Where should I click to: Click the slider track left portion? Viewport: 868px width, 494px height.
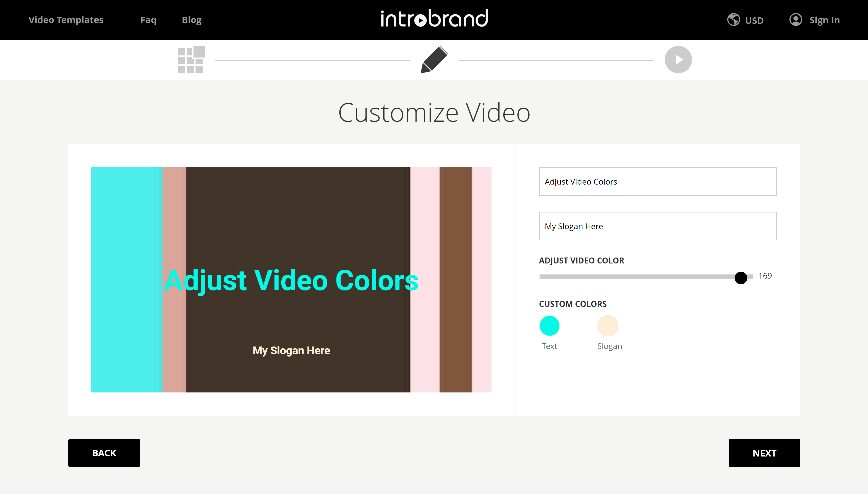pos(594,277)
